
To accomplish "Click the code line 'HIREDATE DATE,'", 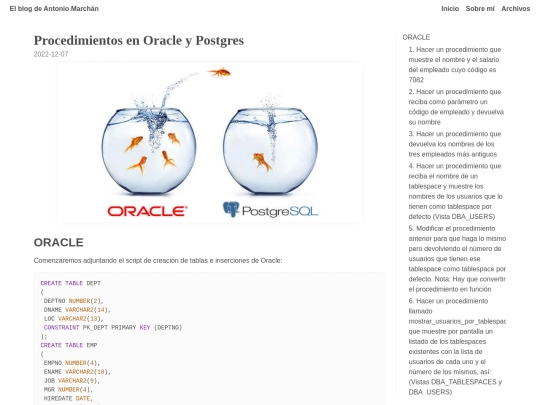I will tap(69, 398).
